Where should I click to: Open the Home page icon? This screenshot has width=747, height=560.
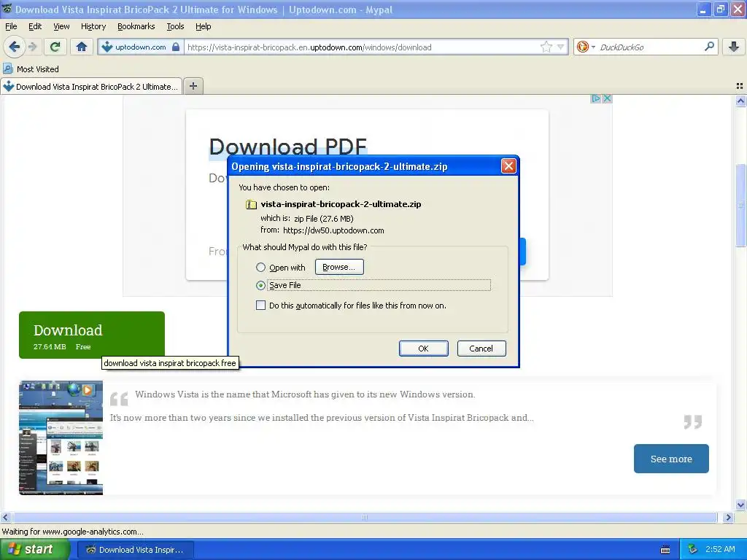pyautogui.click(x=82, y=47)
